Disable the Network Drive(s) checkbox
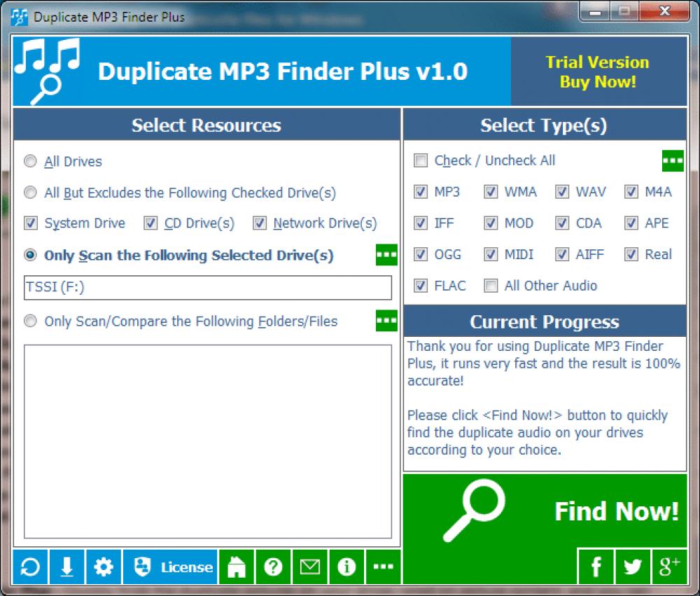700x596 pixels. (260, 223)
